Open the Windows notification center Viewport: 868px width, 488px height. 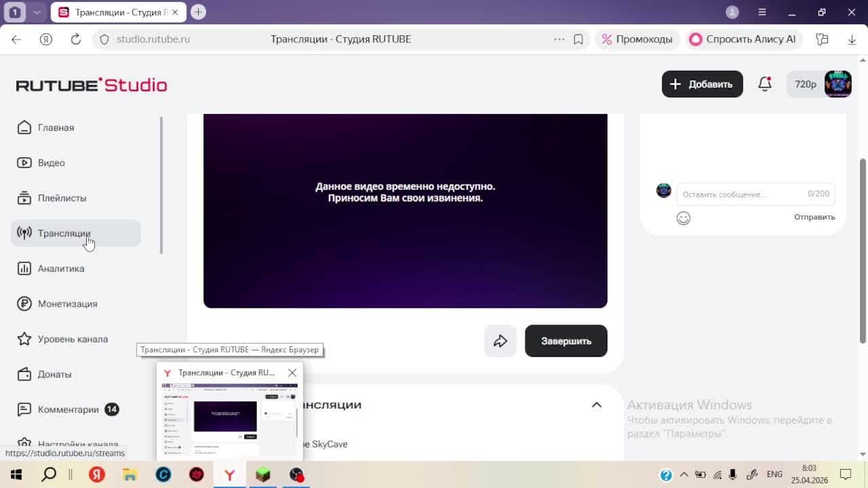point(846,474)
